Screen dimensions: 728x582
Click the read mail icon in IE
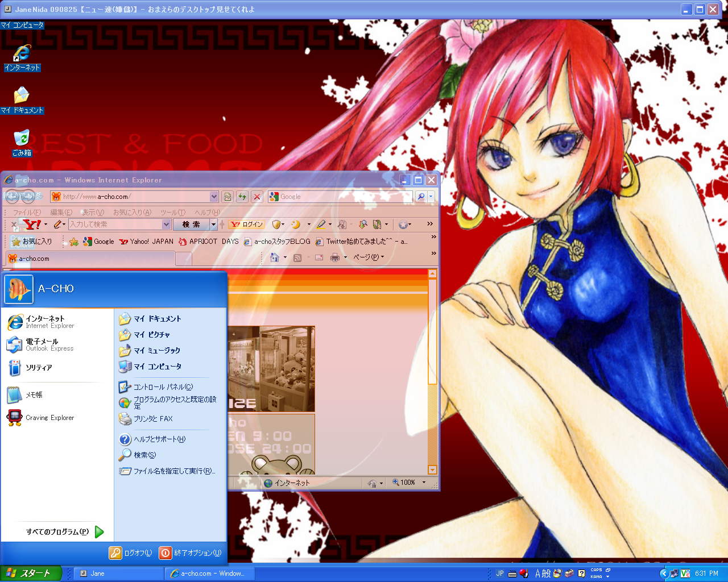click(318, 257)
